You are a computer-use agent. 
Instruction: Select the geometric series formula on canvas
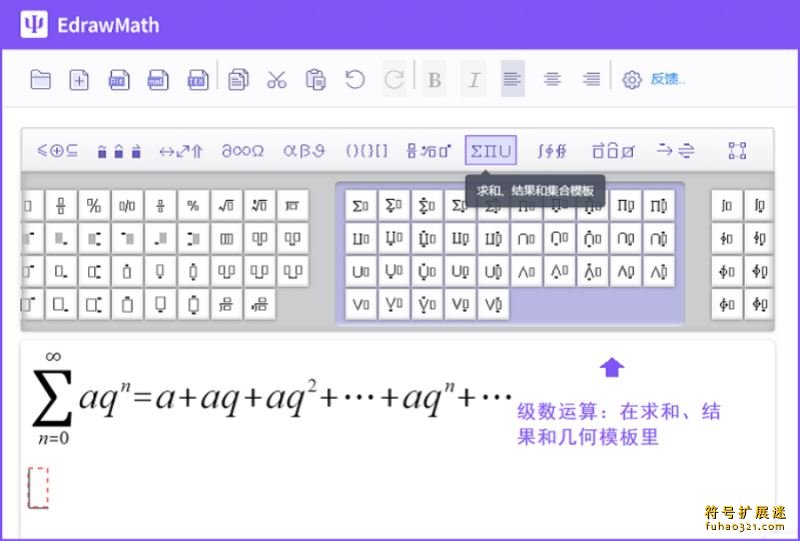click(x=272, y=398)
